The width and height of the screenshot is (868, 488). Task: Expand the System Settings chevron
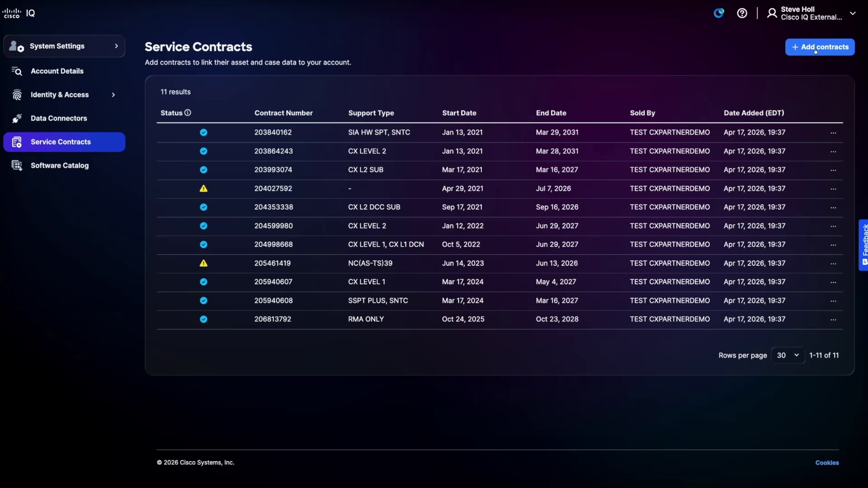click(116, 46)
